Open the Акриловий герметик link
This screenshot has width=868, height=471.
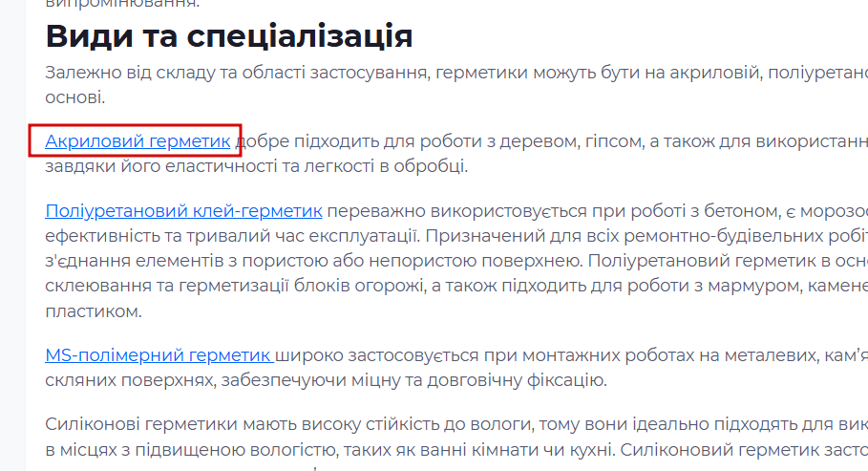138,141
